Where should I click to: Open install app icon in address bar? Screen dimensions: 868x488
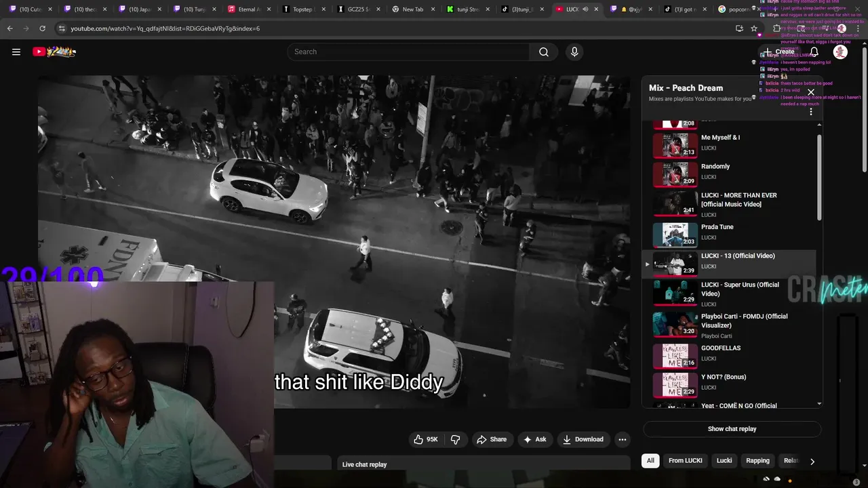739,28
